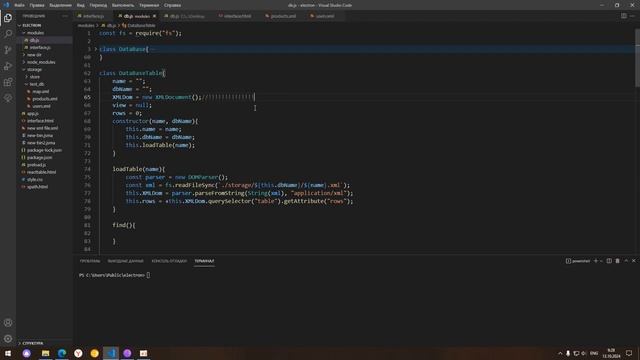Image resolution: width=640 pixels, height=360 pixels.
Task: Expand the node_modules folder
Action: [x=41, y=62]
